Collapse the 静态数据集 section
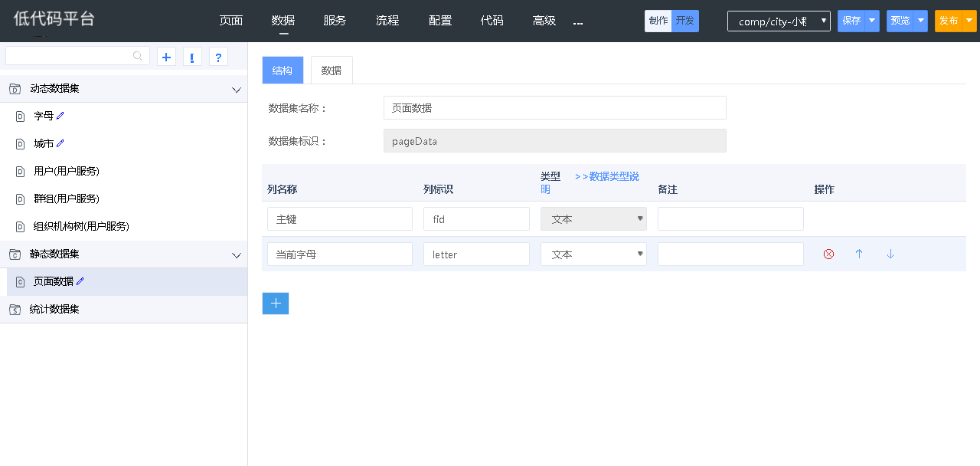Viewport: 980px width, 466px height. click(237, 255)
